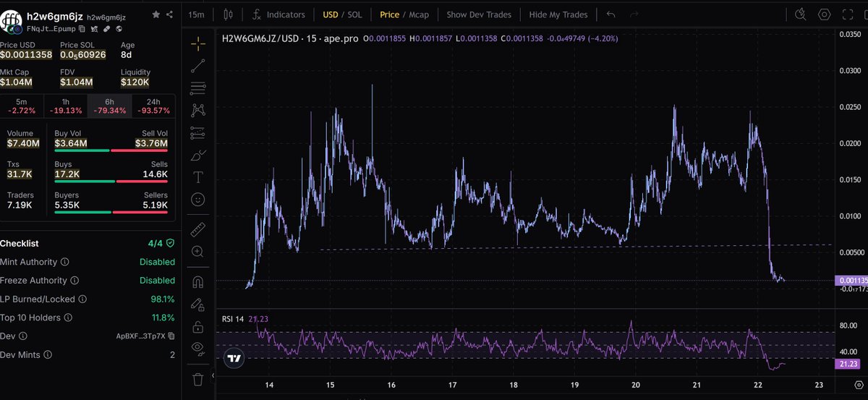This screenshot has height=400, width=868.
Task: Click the Liquidity $120K value
Action: 135,82
